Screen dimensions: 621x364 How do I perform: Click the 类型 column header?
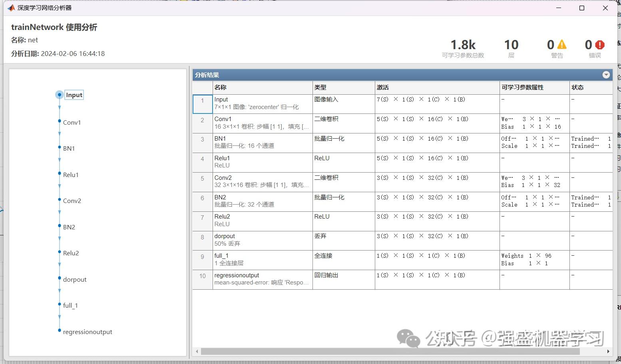(x=344, y=87)
